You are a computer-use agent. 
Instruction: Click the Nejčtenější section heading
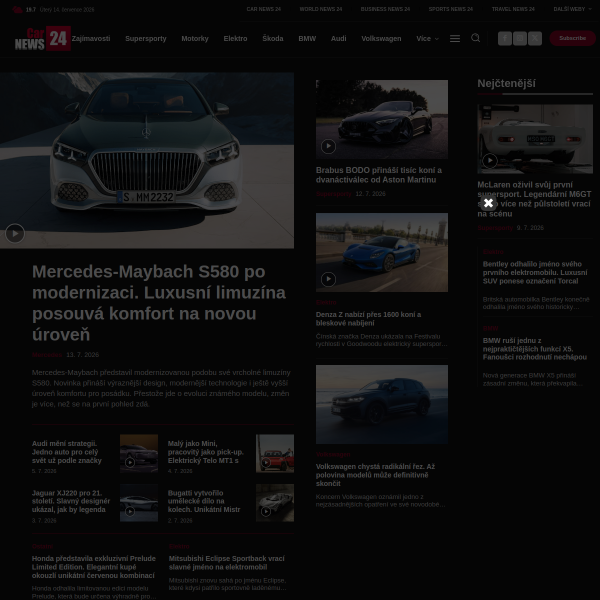506,83
